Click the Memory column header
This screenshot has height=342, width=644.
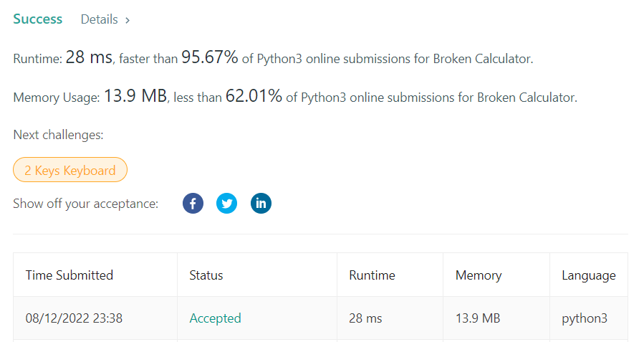pyautogui.click(x=479, y=275)
